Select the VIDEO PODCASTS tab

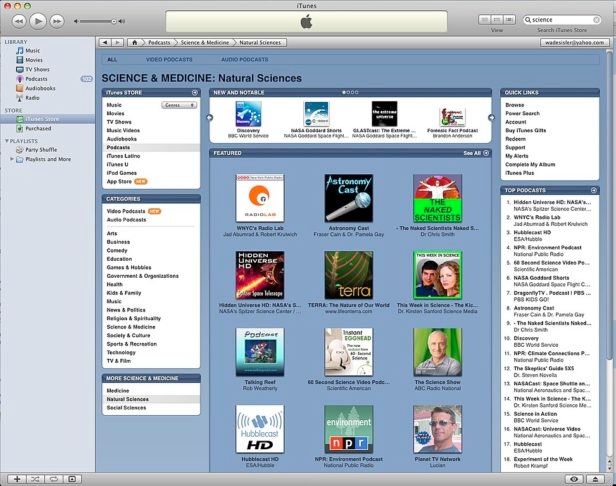(169, 60)
